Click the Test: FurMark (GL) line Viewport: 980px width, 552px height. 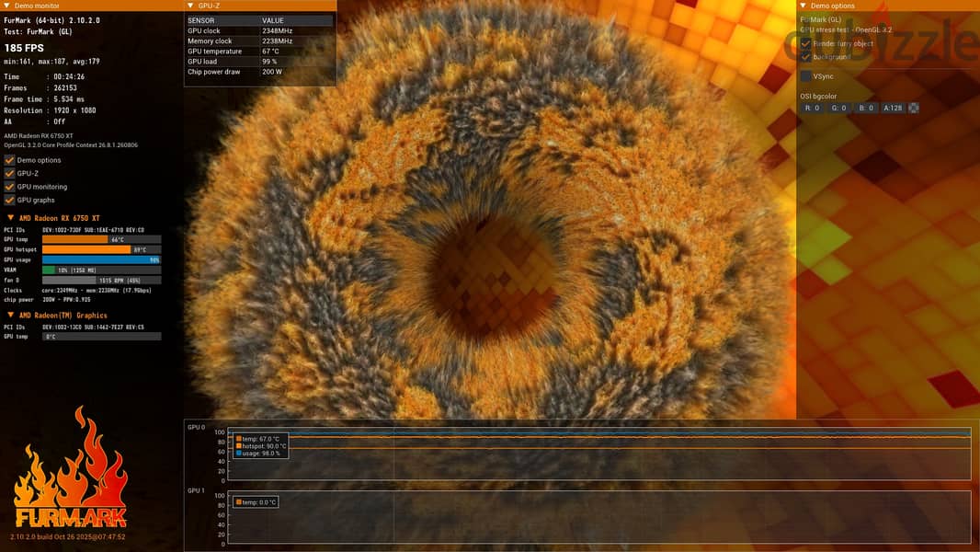(x=38, y=31)
